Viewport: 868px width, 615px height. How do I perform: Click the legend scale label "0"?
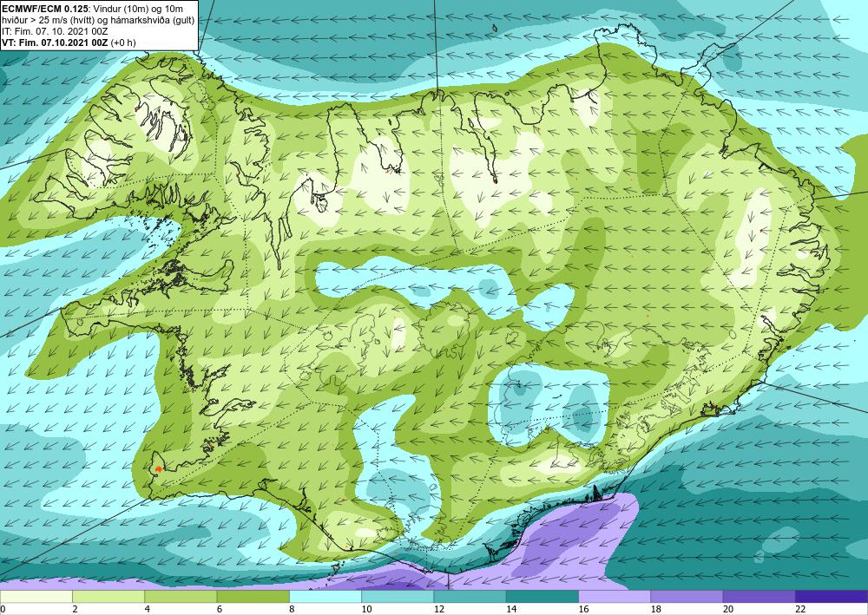click(x=3, y=610)
